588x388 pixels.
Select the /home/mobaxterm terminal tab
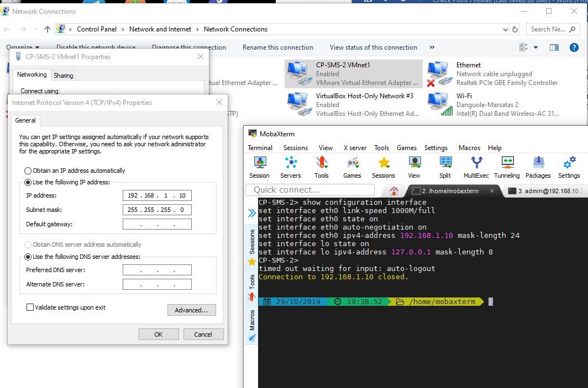450,191
